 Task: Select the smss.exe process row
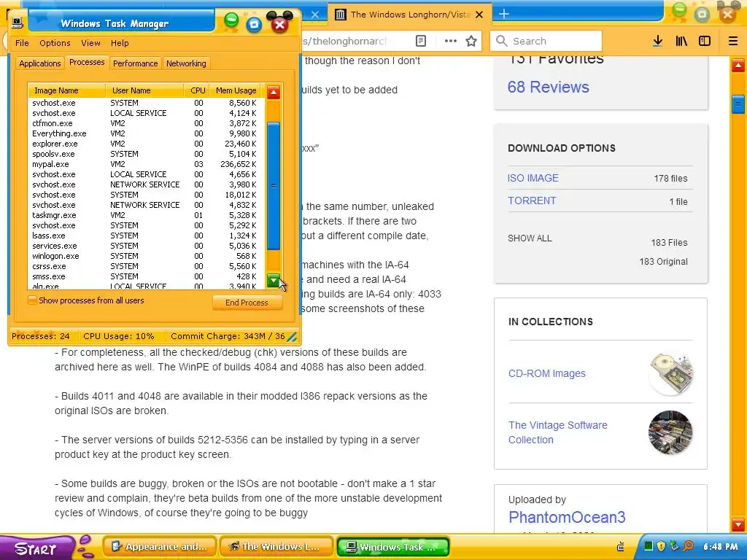coord(145,276)
